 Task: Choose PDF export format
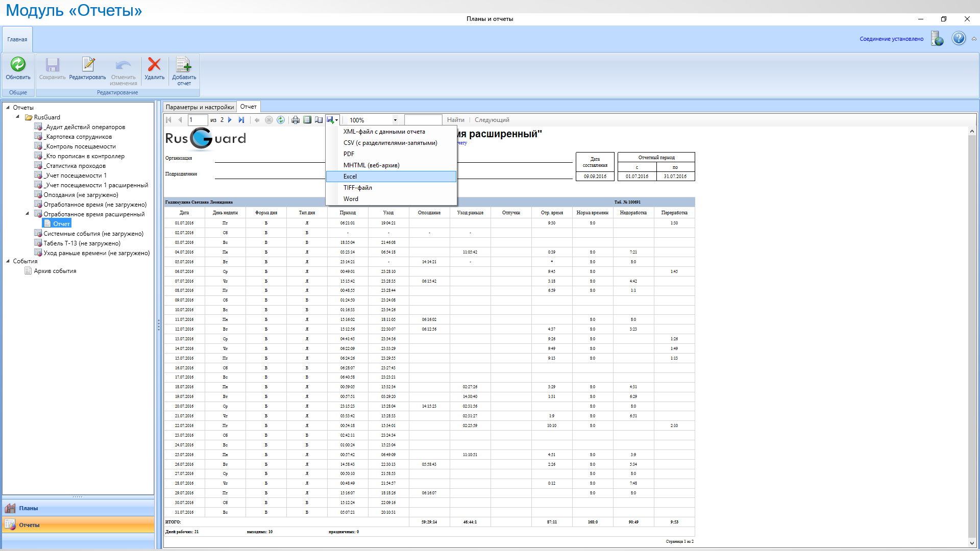pos(349,154)
